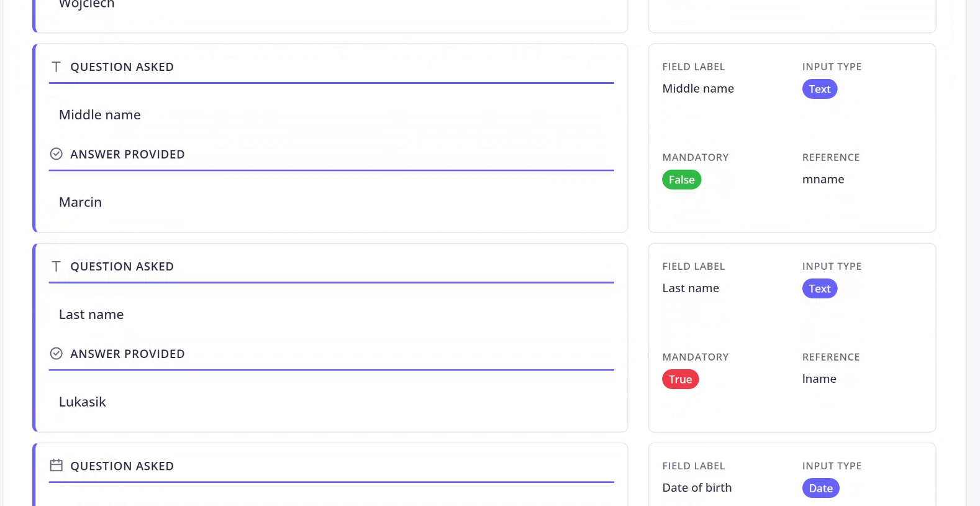
Task: Click the Last name question text
Action: tap(91, 315)
